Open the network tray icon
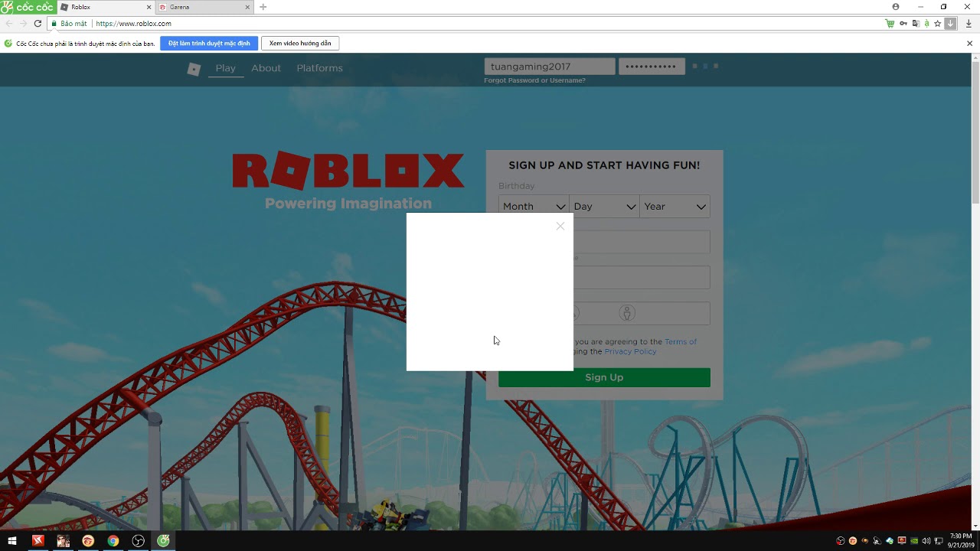This screenshot has height=551, width=980. [939, 541]
